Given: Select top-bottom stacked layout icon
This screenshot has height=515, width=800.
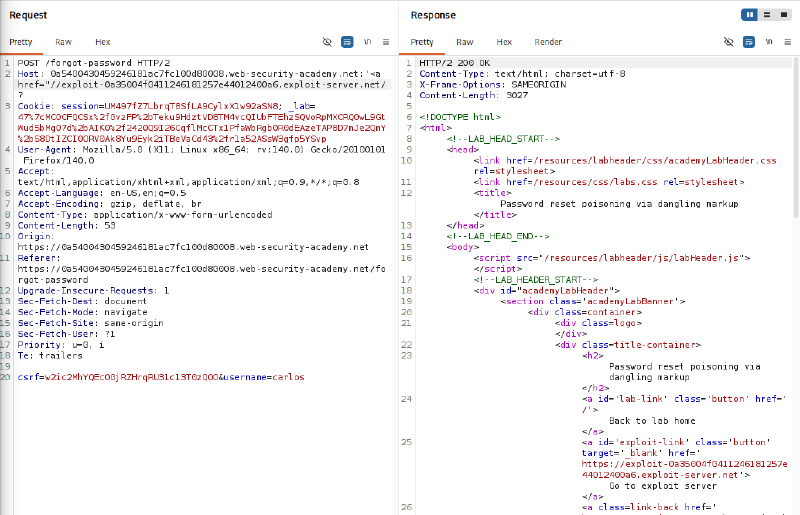Looking at the screenshot, I should (766, 15).
